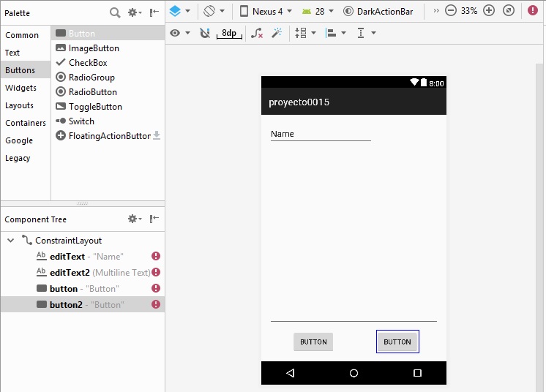Viewport: 546px width, 392px height.
Task: Select editText2 in the Component Tree
Action: click(70, 273)
